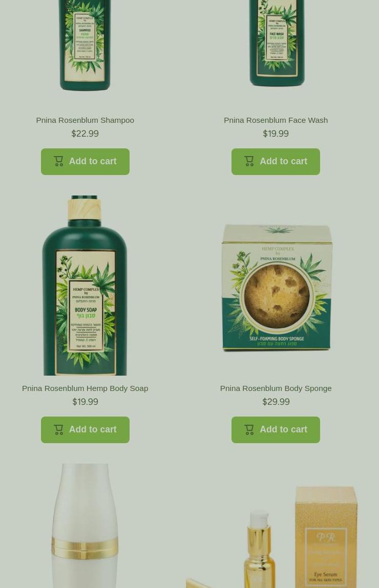Image resolution: width=379 pixels, height=588 pixels.
Task: Open Pnina Rosenblum Body Sponge link
Action: pyautogui.click(x=276, y=388)
